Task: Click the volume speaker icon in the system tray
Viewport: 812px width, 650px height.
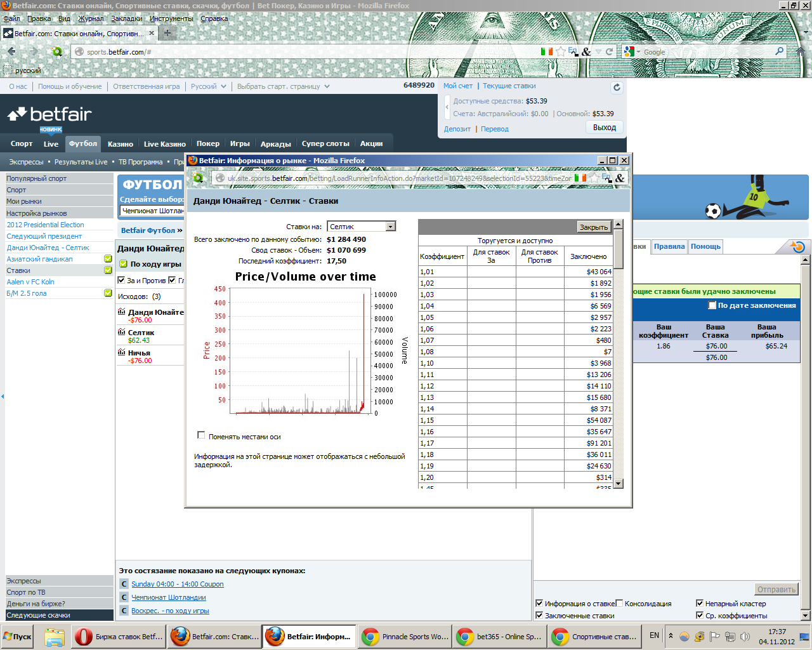Action: 745,636
